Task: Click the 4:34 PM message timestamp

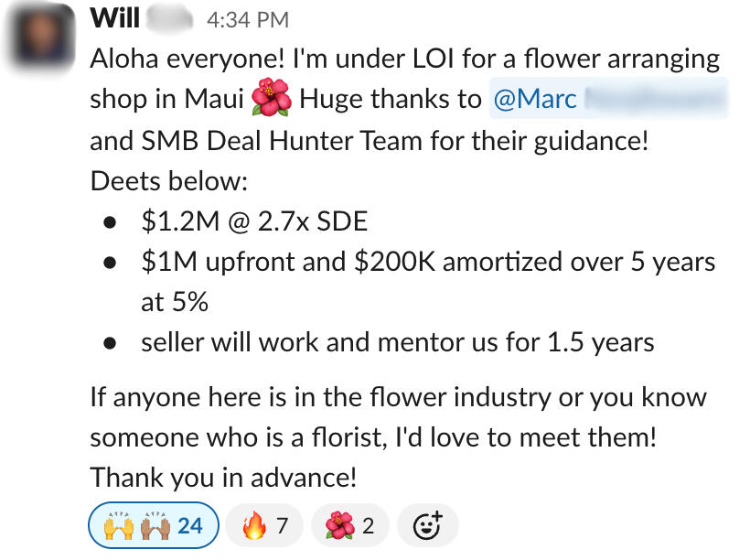Action: click(x=247, y=18)
